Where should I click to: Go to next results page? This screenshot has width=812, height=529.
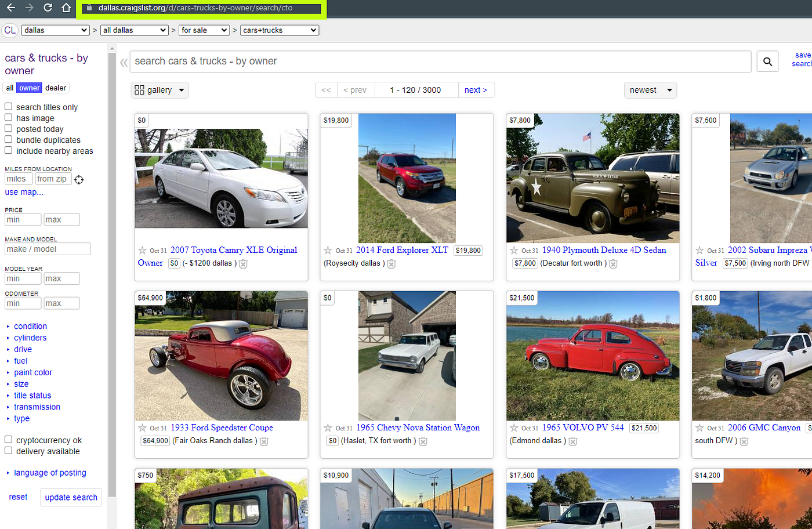(476, 90)
